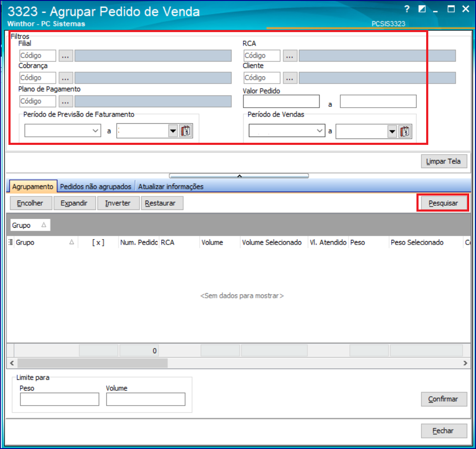476x449 pixels.
Task: Open the Atualizar informações tab
Action: 171,186
